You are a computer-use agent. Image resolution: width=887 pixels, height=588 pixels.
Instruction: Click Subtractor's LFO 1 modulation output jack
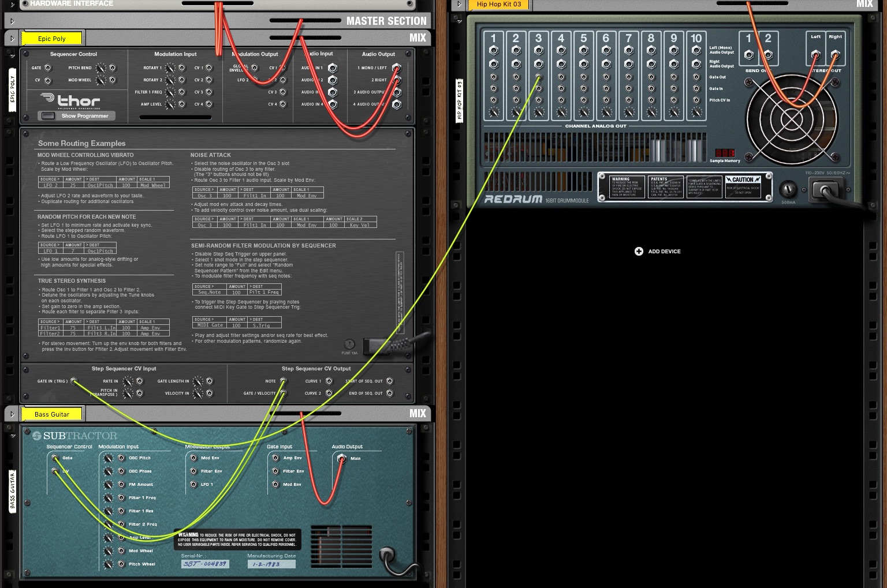point(193,485)
